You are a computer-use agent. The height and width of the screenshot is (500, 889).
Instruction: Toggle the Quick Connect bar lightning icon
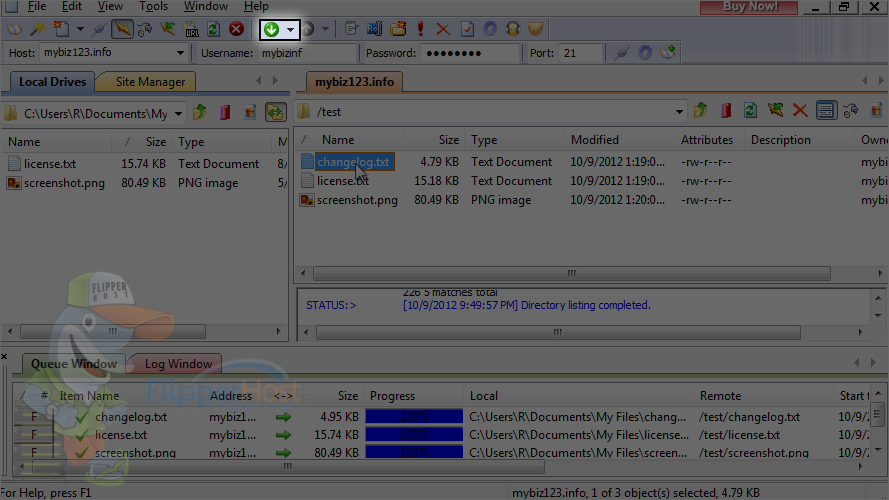tap(122, 29)
